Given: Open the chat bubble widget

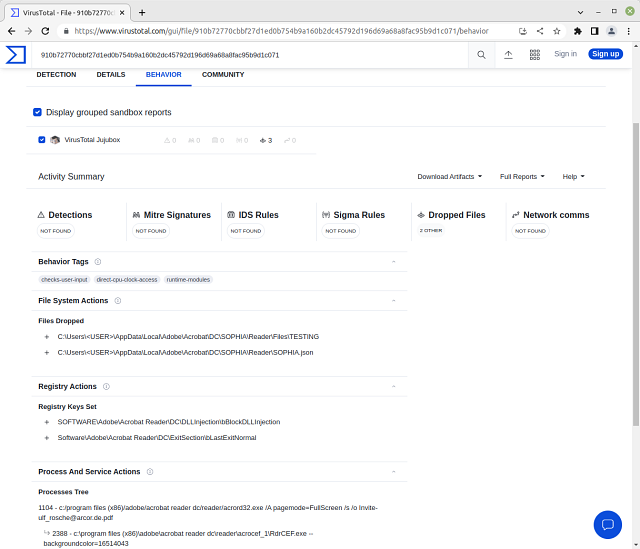Looking at the screenshot, I should click(x=607, y=525).
